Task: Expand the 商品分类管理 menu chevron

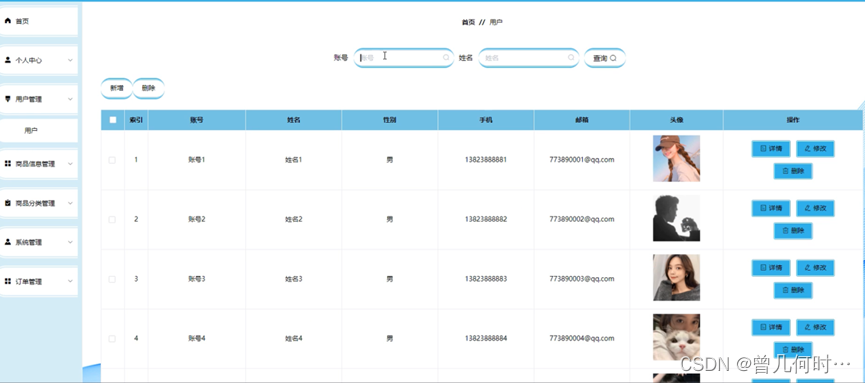Action: point(70,203)
